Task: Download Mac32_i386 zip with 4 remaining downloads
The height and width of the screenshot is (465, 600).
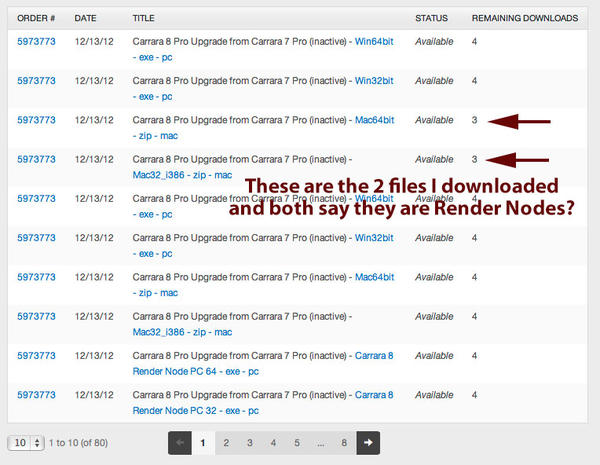Action: [182, 332]
